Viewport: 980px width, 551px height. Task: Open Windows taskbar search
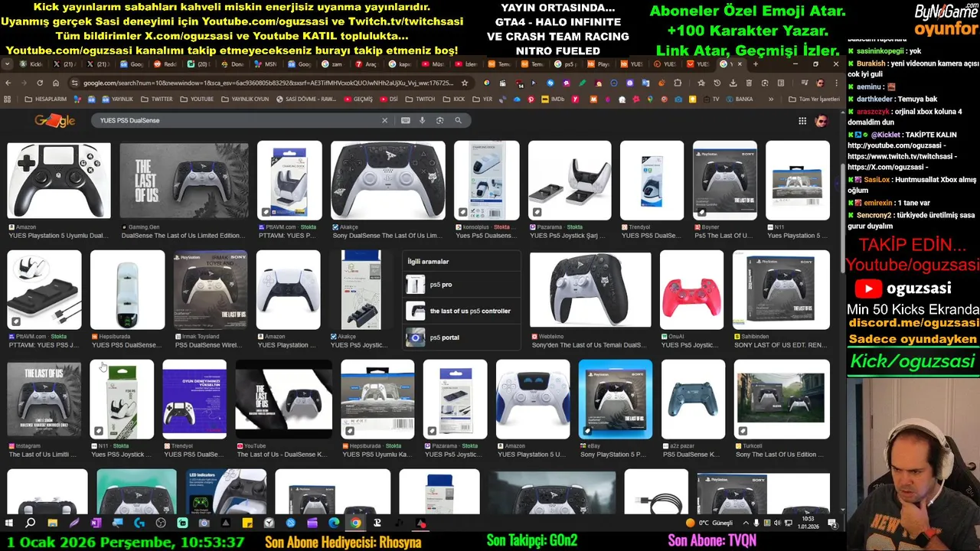click(x=30, y=523)
